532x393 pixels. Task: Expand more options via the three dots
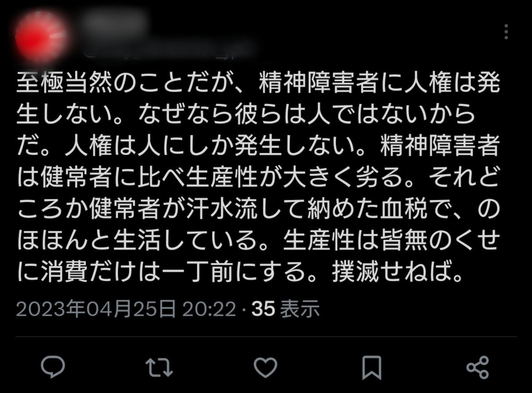coord(507,33)
